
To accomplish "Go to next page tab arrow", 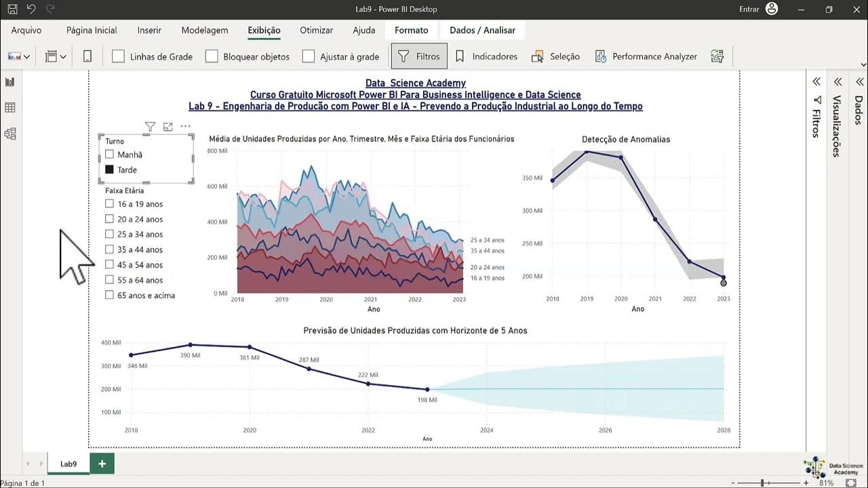I will [x=41, y=464].
